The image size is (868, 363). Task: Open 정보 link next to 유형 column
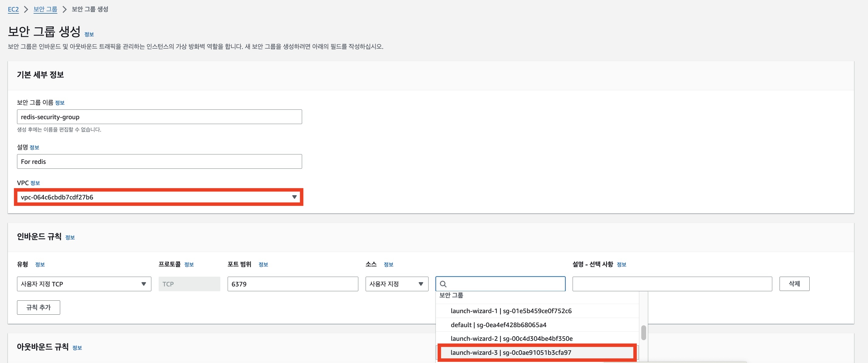point(40,264)
